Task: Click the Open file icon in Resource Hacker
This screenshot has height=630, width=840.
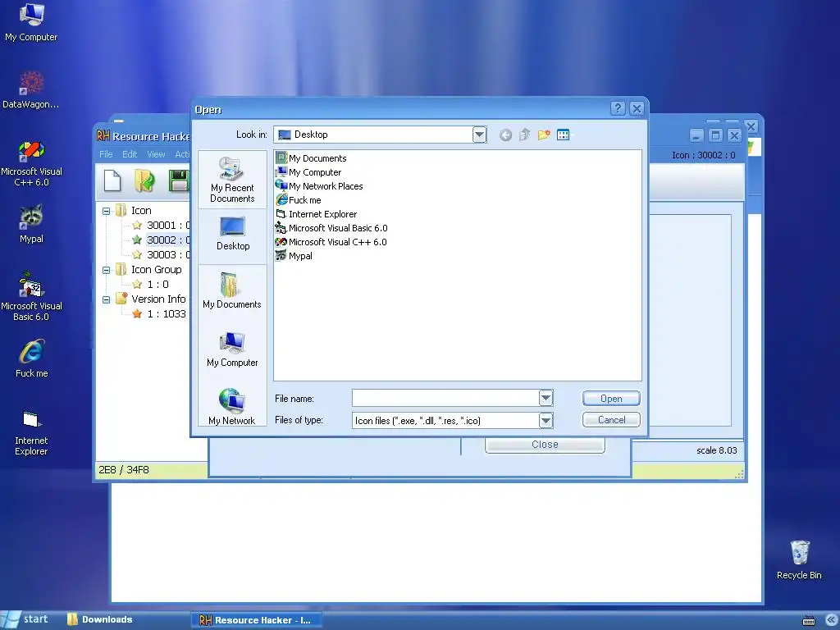Action: [144, 180]
